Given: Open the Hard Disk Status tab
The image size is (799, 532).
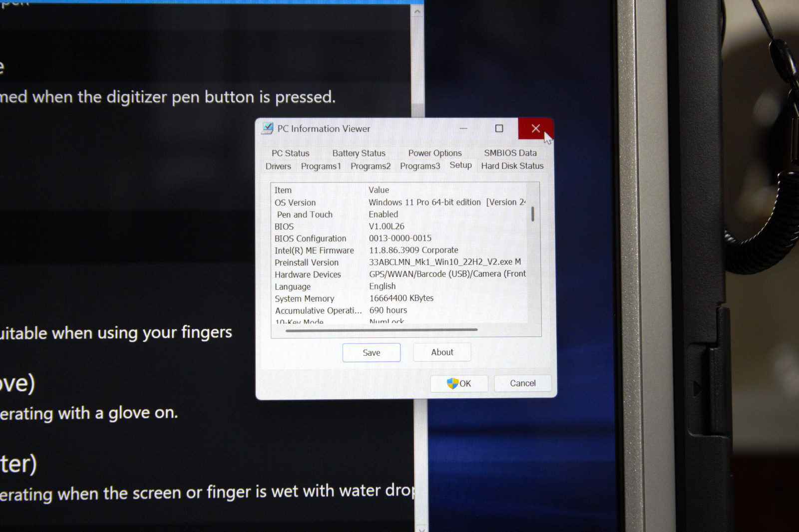Looking at the screenshot, I should click(512, 166).
